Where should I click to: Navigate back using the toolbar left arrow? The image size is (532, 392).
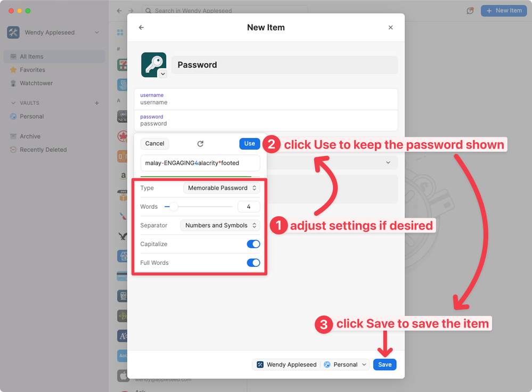coord(119,11)
